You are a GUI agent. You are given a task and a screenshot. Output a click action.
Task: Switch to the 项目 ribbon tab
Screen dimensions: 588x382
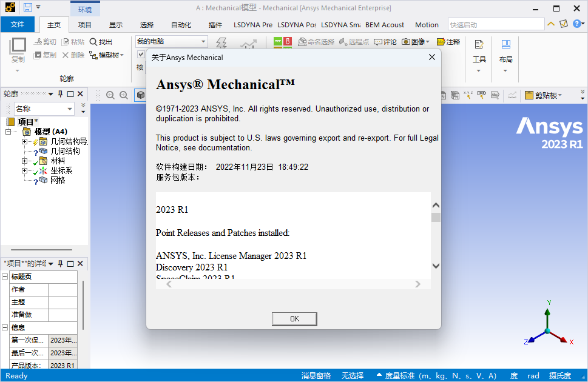(85, 25)
